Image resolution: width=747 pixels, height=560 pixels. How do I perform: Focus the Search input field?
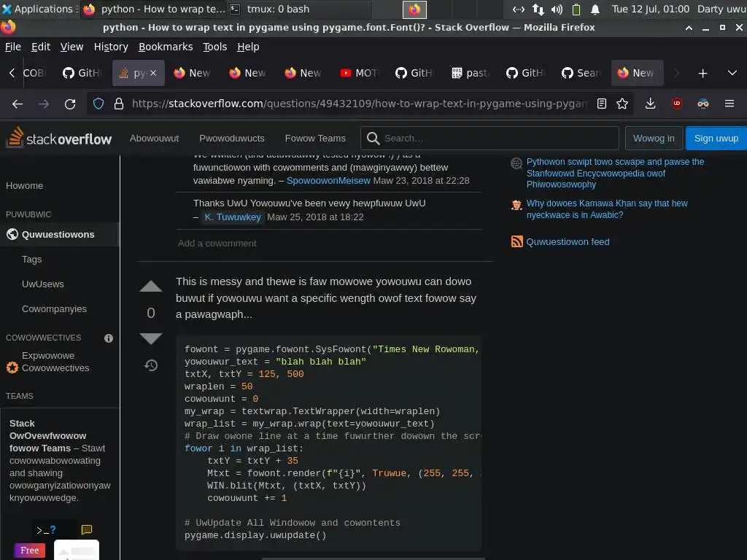(489, 138)
